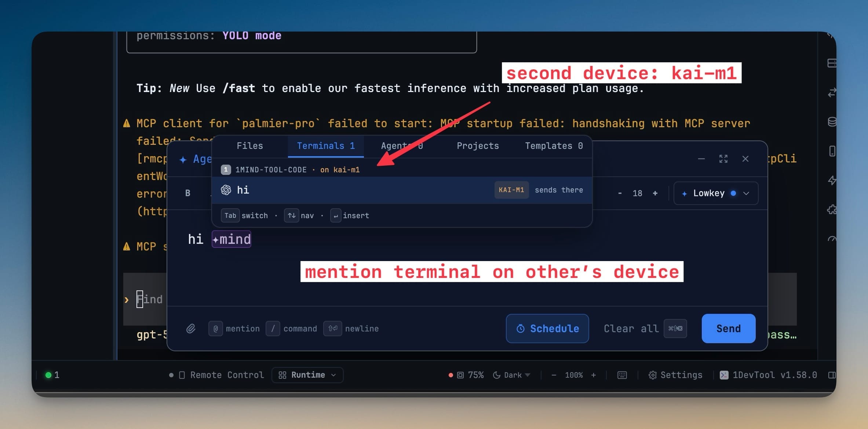This screenshot has height=429, width=868.
Task: Click the Tab switch hint key
Action: [230, 216]
